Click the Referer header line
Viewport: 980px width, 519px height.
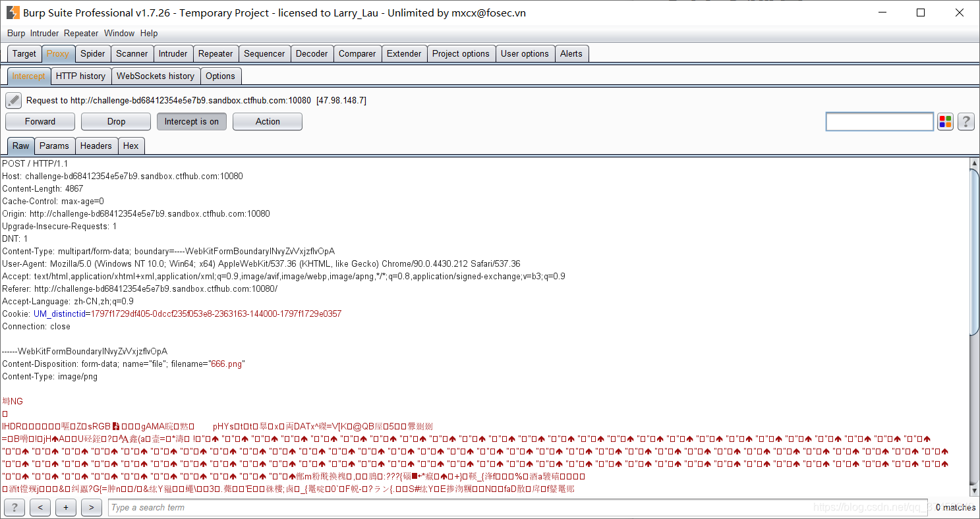[140, 288]
